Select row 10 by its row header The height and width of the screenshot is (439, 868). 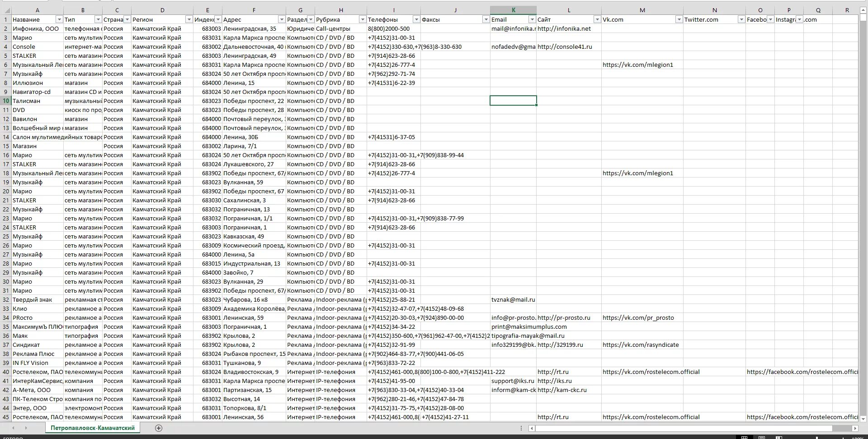(x=6, y=101)
